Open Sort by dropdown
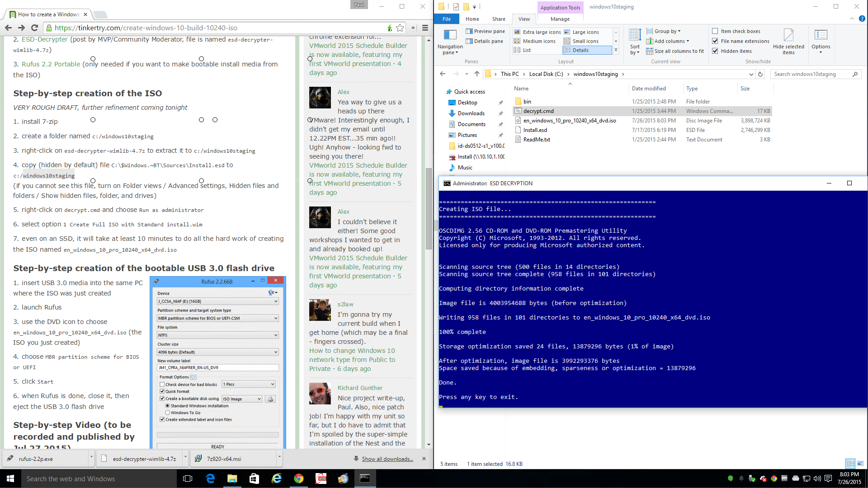The height and width of the screenshot is (488, 868). 635,42
